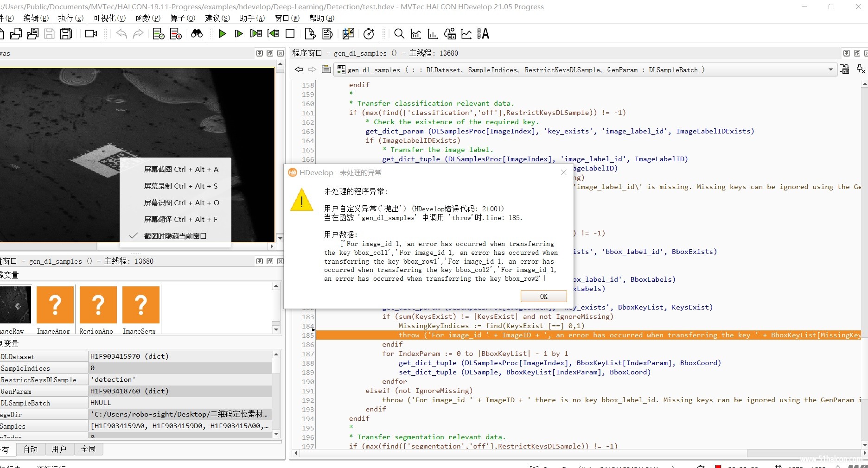
Task: Open find and replace binoculars icon
Action: coord(197,34)
